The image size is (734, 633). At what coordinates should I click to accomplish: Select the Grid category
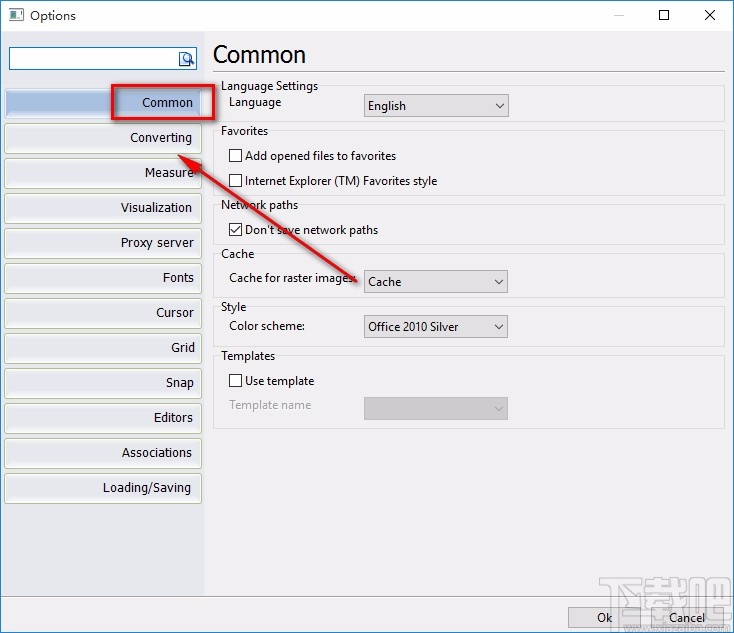(103, 348)
